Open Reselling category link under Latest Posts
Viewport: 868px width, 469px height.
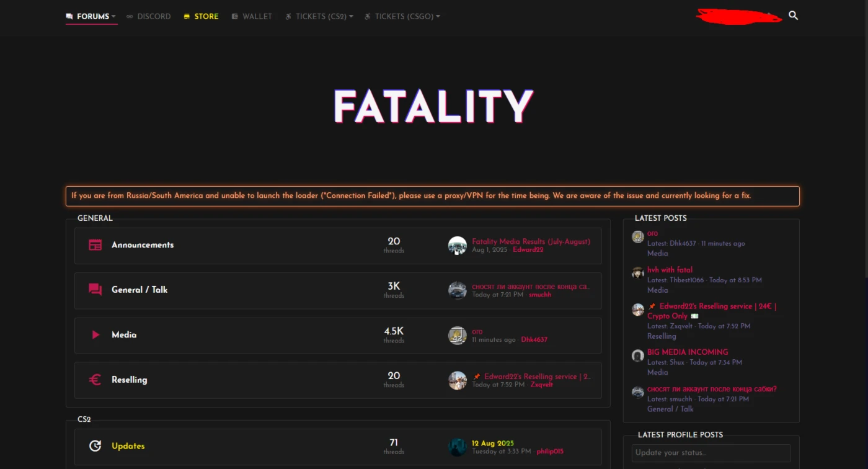(662, 336)
